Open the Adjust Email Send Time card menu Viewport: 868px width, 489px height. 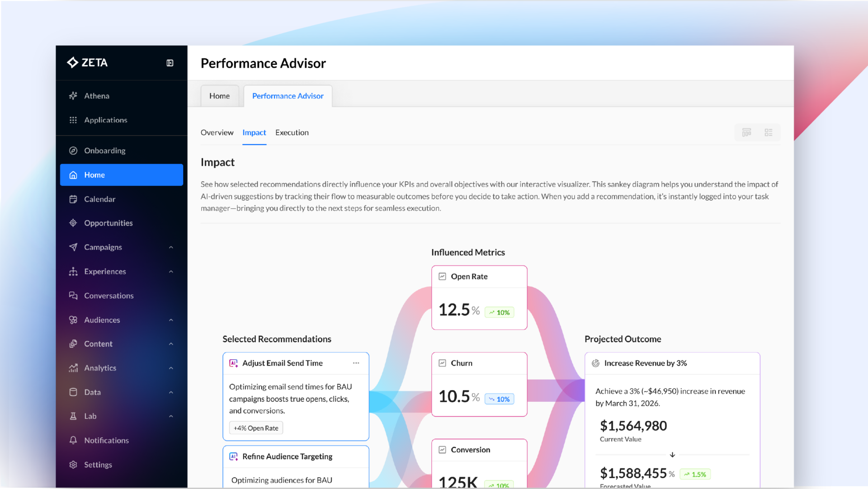356,363
